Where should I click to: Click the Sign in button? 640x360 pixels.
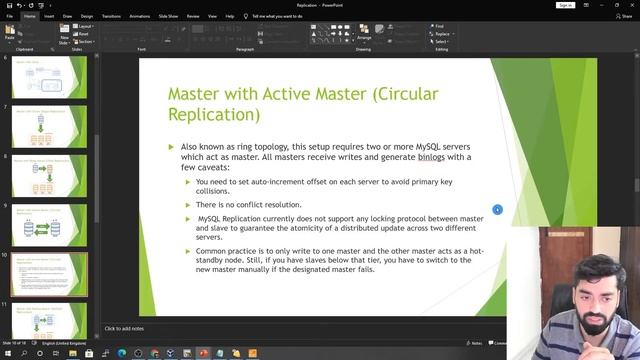pos(565,5)
